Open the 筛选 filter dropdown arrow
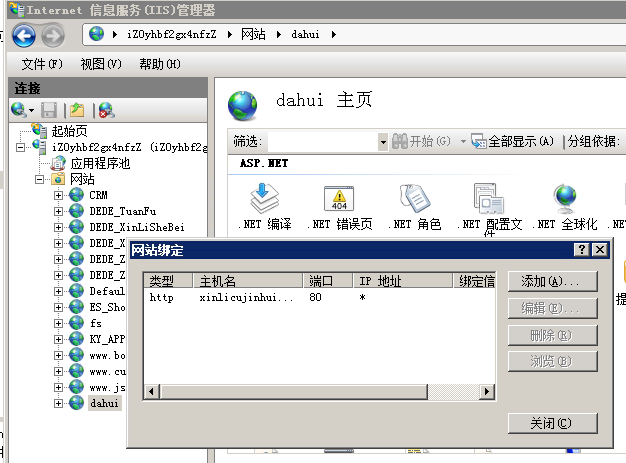The height and width of the screenshot is (463, 626). (383, 142)
